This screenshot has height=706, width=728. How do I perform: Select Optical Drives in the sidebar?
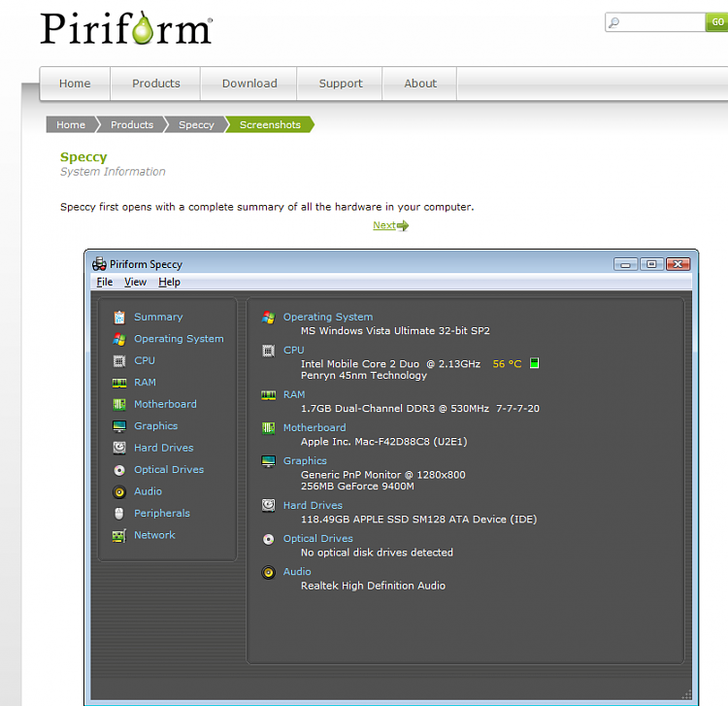(169, 470)
